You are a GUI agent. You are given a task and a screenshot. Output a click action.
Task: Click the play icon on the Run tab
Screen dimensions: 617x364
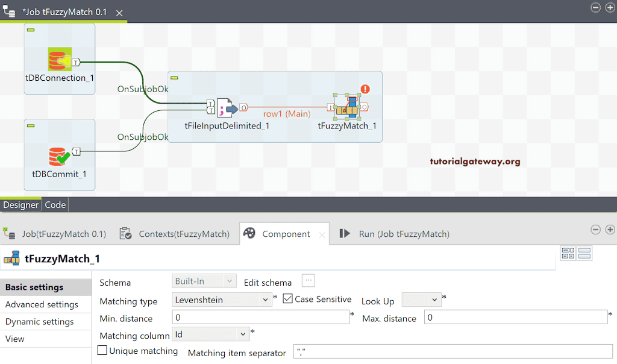coord(344,233)
